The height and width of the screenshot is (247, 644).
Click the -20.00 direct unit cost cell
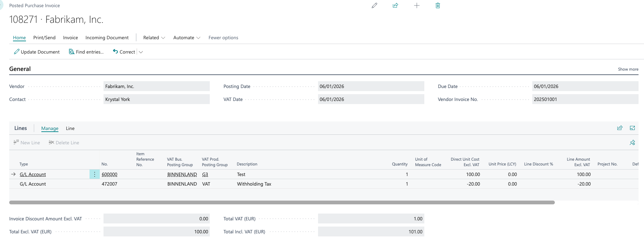tap(473, 184)
